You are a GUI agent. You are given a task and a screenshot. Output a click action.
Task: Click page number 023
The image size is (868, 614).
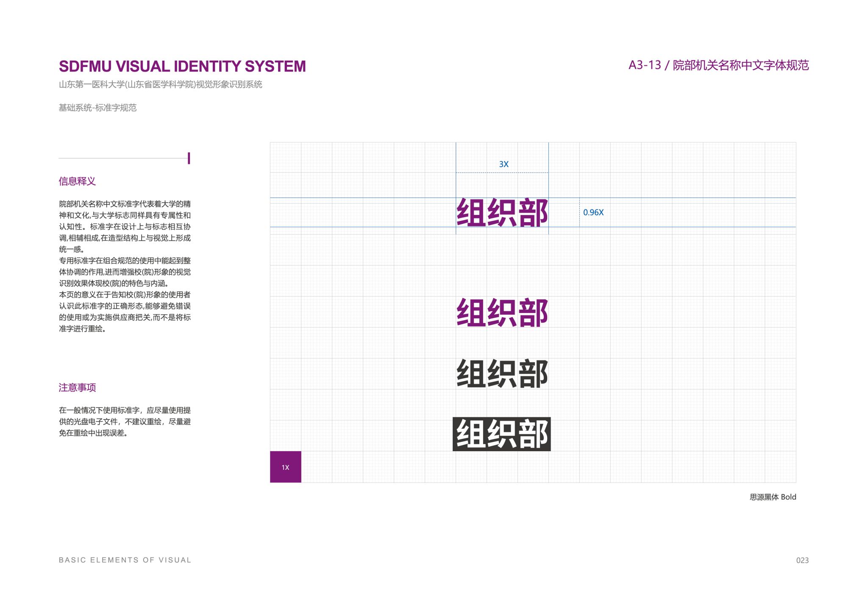point(802,561)
